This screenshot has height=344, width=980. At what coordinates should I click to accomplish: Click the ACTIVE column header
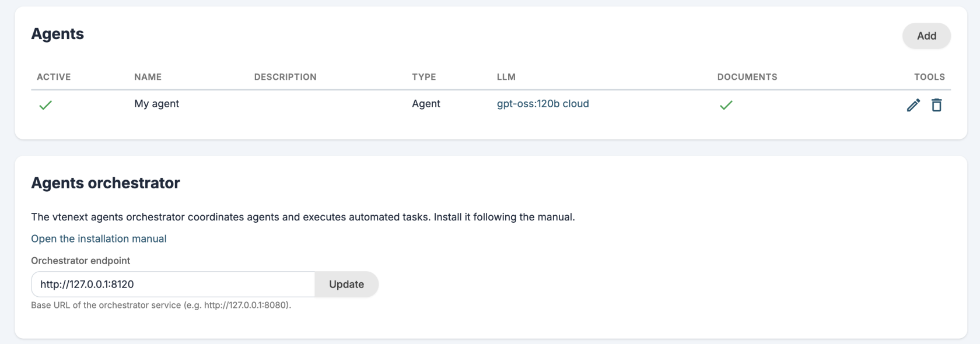pyautogui.click(x=54, y=77)
